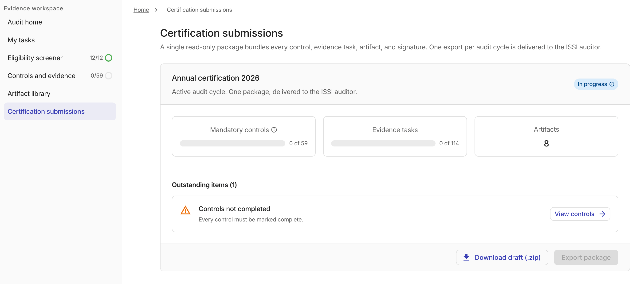644x284 pixels.
Task: Click the Mandatory controls progress bar
Action: point(232,143)
